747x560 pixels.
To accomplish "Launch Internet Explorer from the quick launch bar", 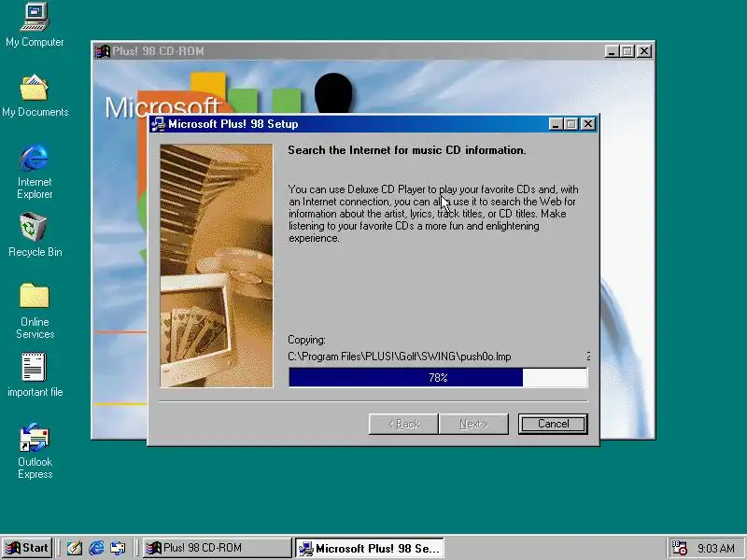I will (x=96, y=548).
